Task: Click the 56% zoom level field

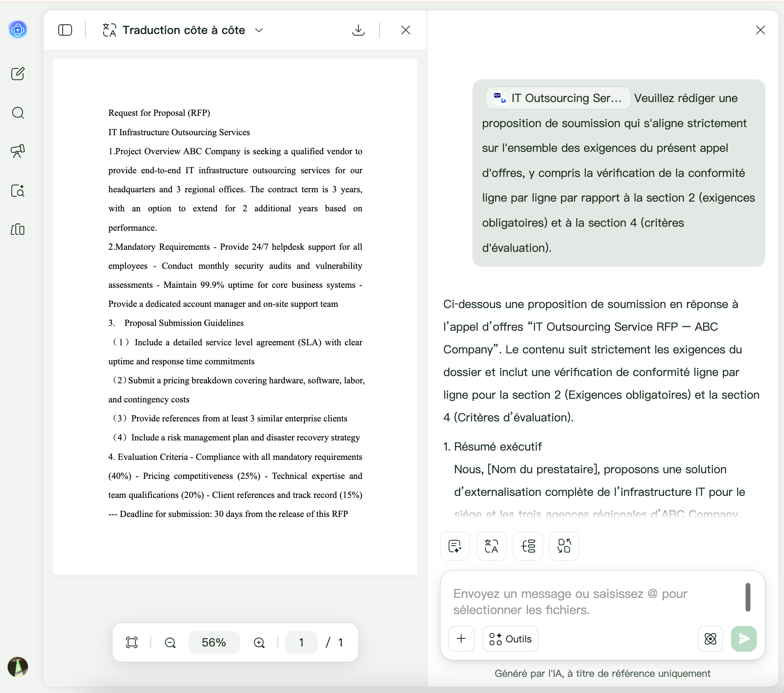Action: (x=214, y=642)
